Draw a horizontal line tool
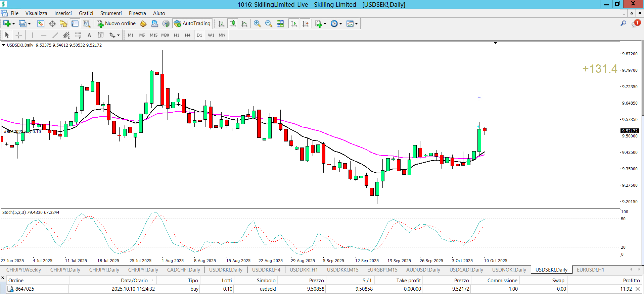The width and height of the screenshot is (644, 294). (x=44, y=35)
